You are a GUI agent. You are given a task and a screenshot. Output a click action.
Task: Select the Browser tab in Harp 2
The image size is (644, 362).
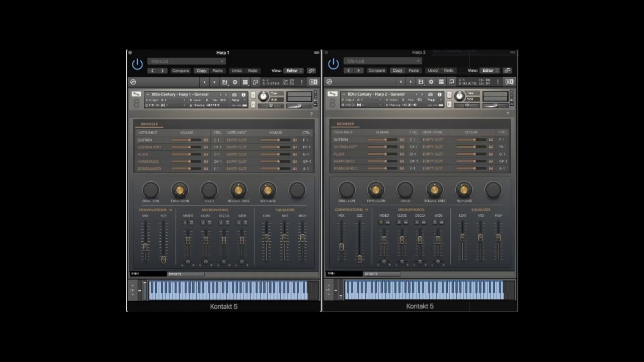tap(345, 124)
